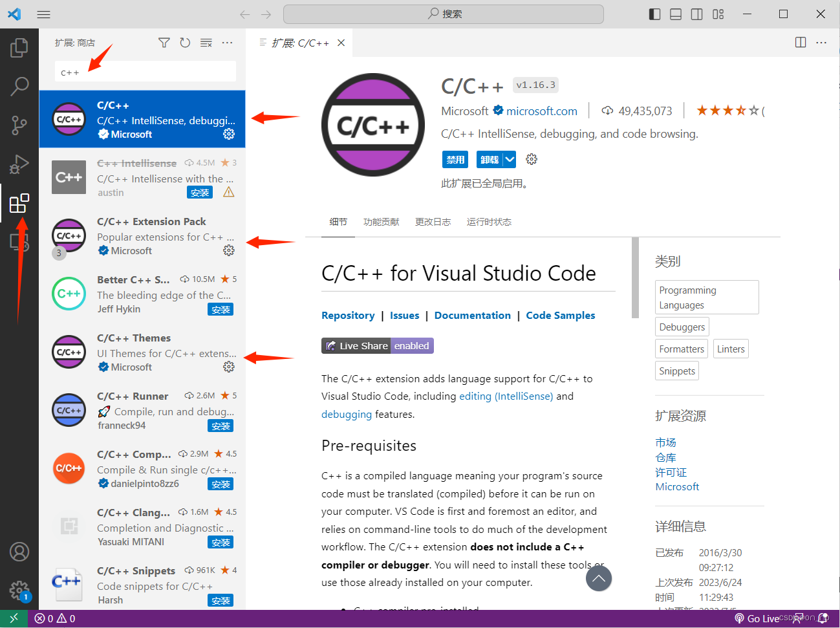Clear extension search results icon

206,43
